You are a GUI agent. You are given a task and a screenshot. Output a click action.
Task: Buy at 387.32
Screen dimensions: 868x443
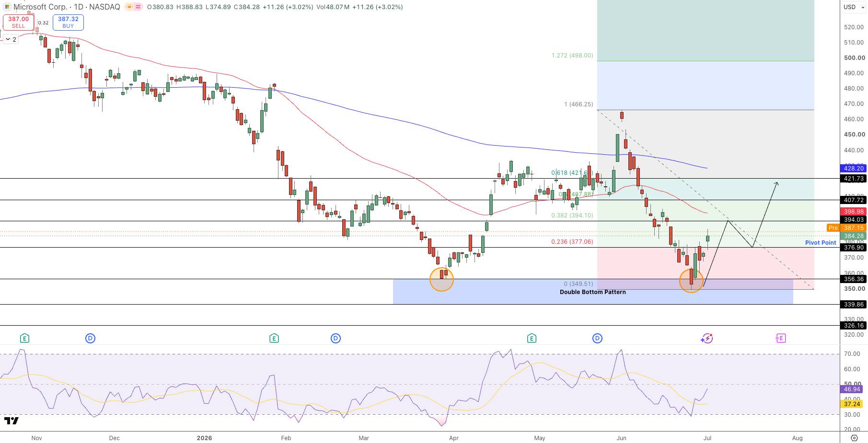coord(68,22)
